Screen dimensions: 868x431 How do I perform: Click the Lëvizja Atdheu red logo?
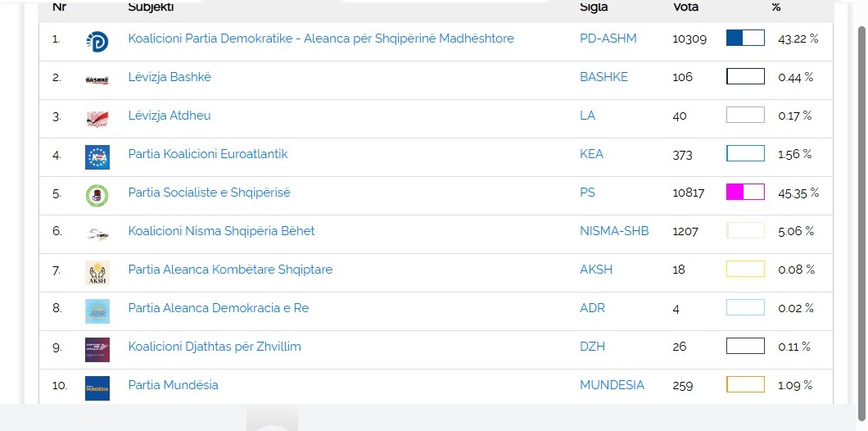(x=97, y=119)
